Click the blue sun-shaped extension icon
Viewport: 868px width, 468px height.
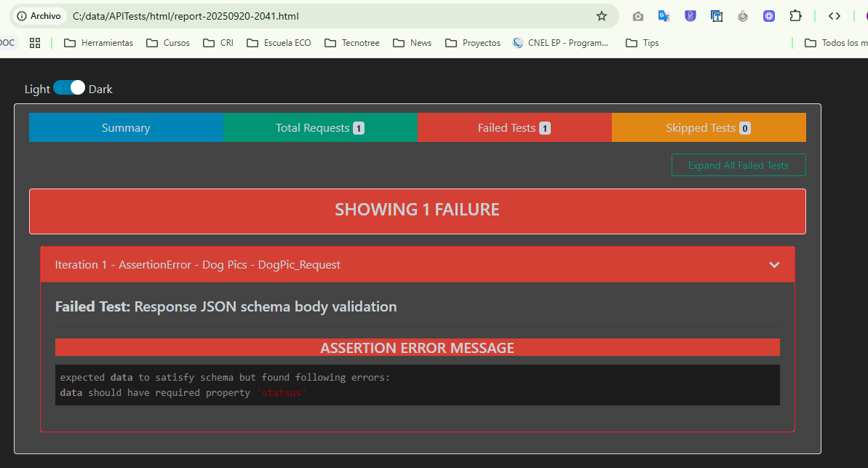pyautogui.click(x=769, y=16)
